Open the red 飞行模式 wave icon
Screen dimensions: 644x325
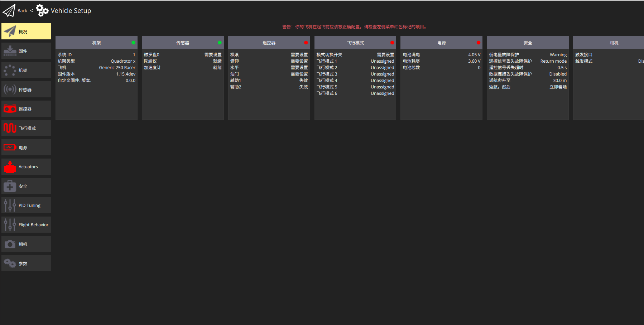10,128
